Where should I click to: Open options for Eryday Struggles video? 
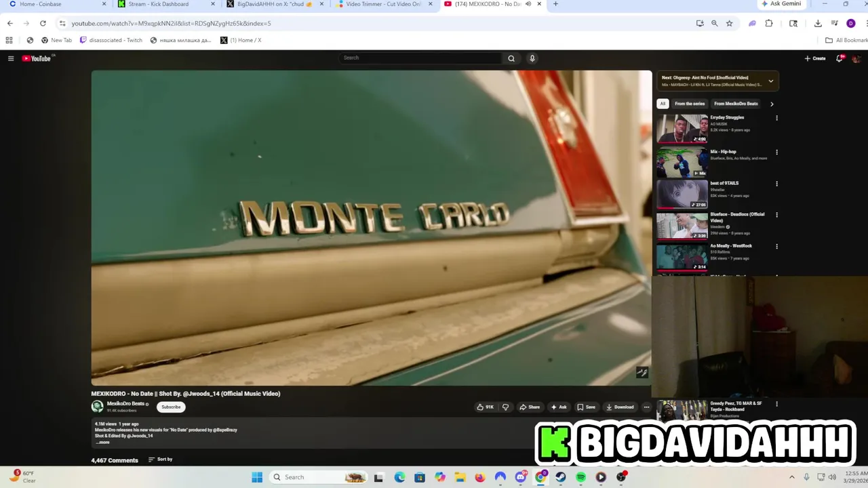776,118
